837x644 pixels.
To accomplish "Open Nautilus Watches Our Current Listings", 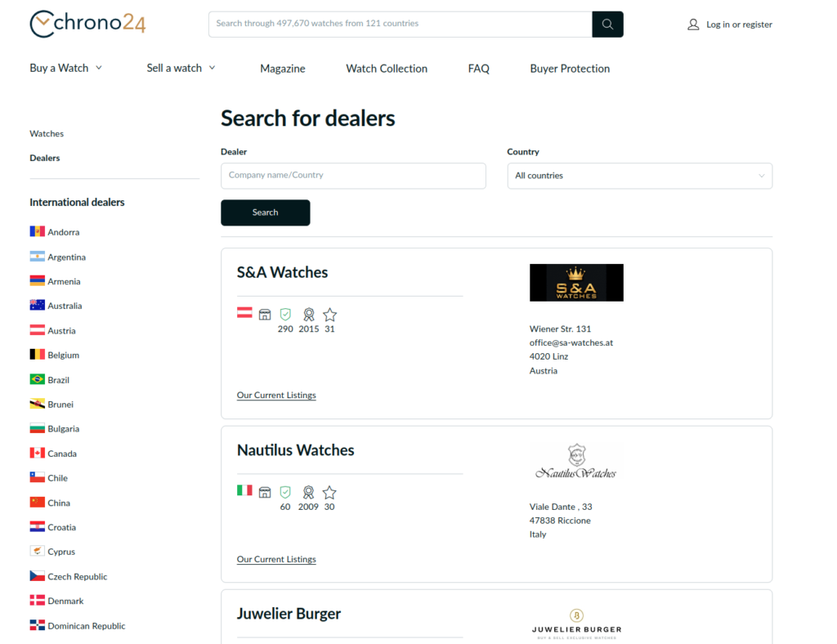I will 276,559.
